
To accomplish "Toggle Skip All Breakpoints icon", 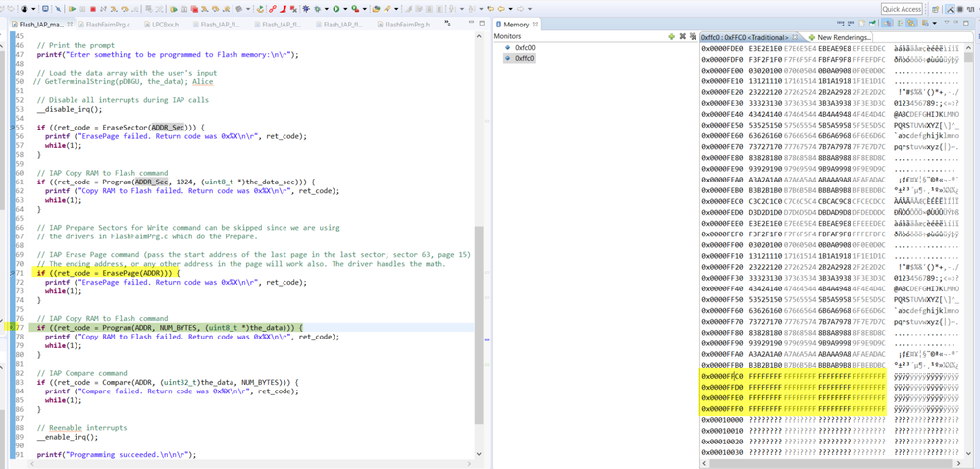I will point(58,9).
